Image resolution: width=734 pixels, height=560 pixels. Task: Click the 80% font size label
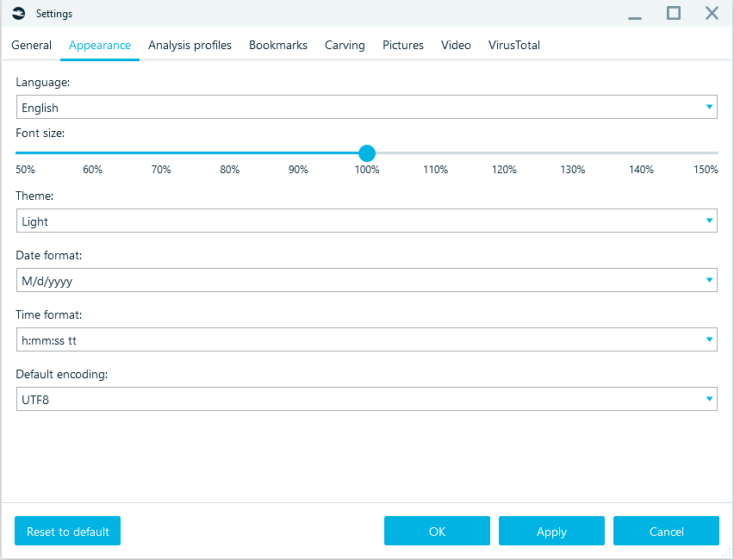(230, 170)
